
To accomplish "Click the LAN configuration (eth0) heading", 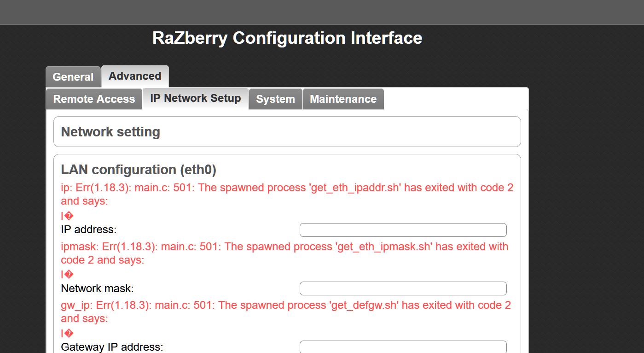I will pyautogui.click(x=139, y=170).
